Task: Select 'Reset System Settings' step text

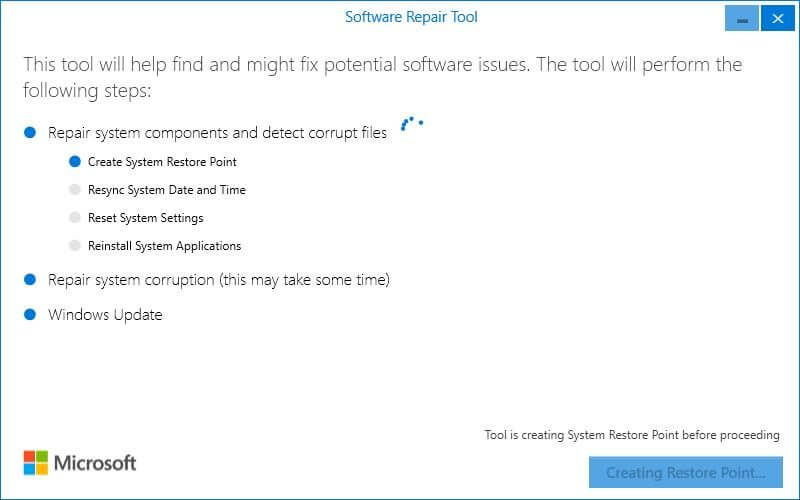Action: (x=145, y=218)
